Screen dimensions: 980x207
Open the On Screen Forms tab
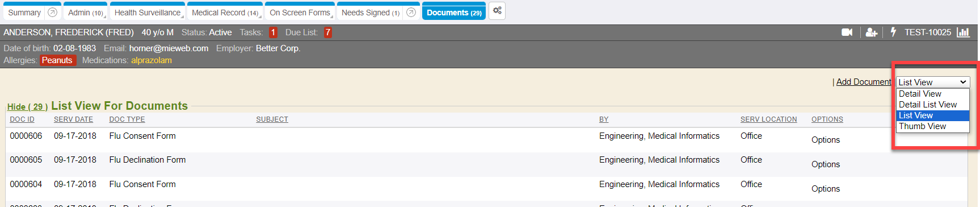[x=300, y=13]
